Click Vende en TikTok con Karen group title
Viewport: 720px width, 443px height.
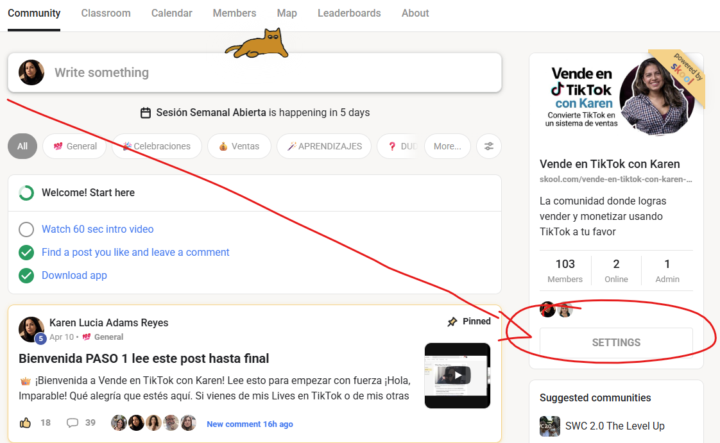(610, 164)
